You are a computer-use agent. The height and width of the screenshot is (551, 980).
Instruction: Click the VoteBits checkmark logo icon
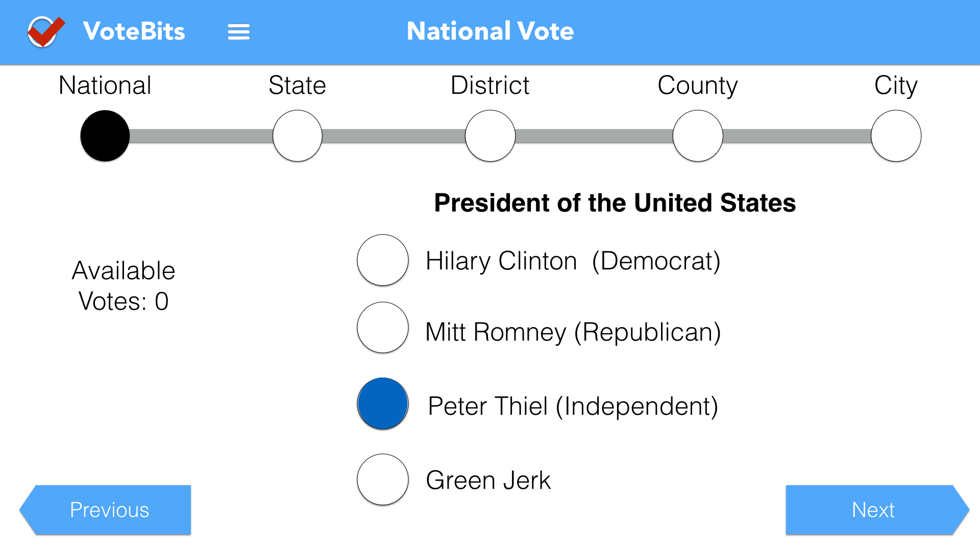[45, 32]
